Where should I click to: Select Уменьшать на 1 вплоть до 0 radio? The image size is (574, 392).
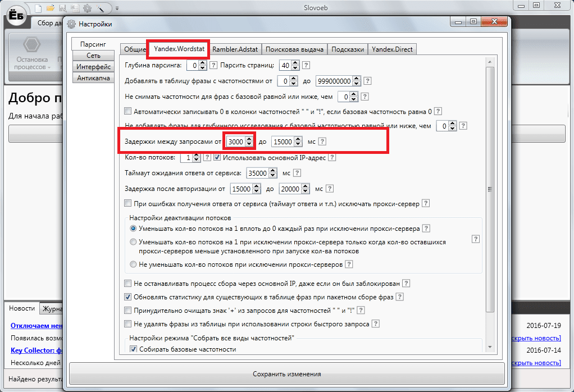[133, 229]
